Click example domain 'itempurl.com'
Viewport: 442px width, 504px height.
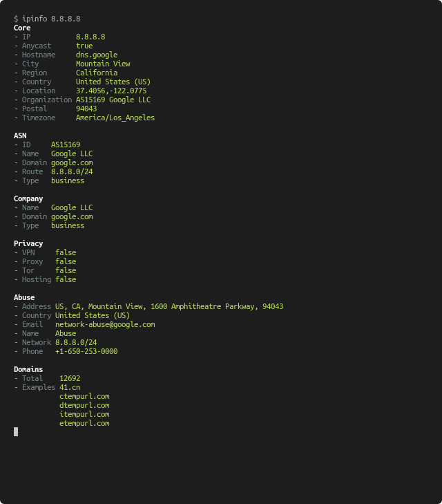(x=84, y=415)
